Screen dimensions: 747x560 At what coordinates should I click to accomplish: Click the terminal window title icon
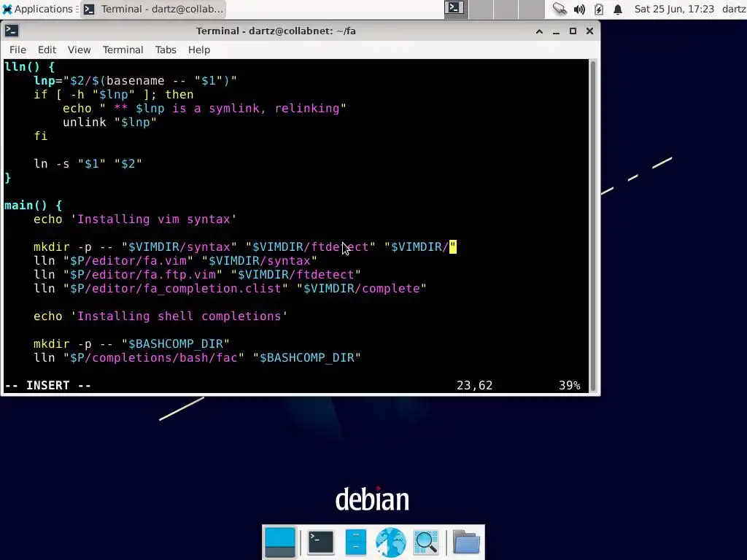(x=12, y=31)
